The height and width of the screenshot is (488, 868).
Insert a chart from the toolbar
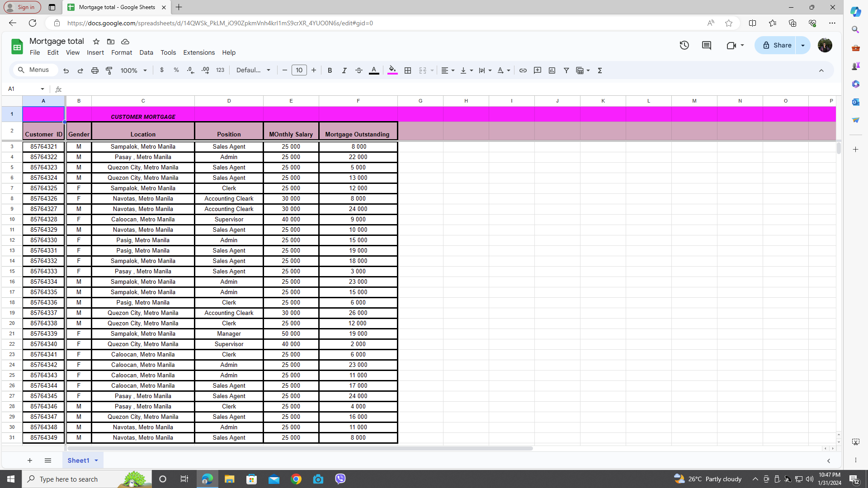coord(552,70)
